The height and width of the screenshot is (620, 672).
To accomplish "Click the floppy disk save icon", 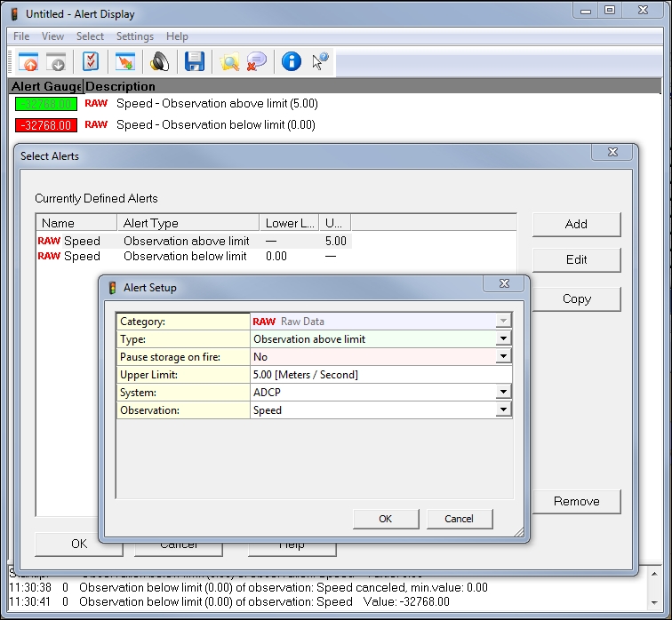I will [x=195, y=62].
